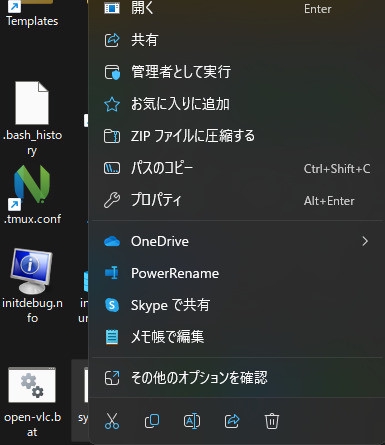
Task: Click the path copy icon
Action: (112, 168)
